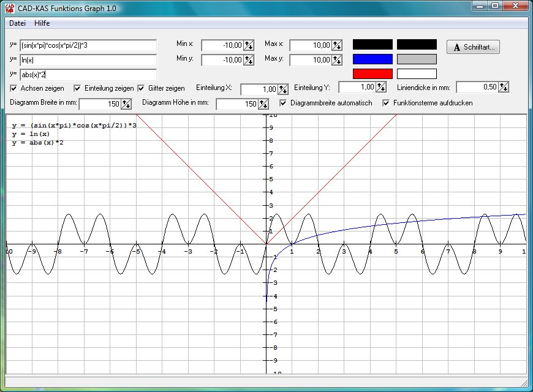Open the Datei menu
The image size is (533, 392).
pyautogui.click(x=17, y=23)
